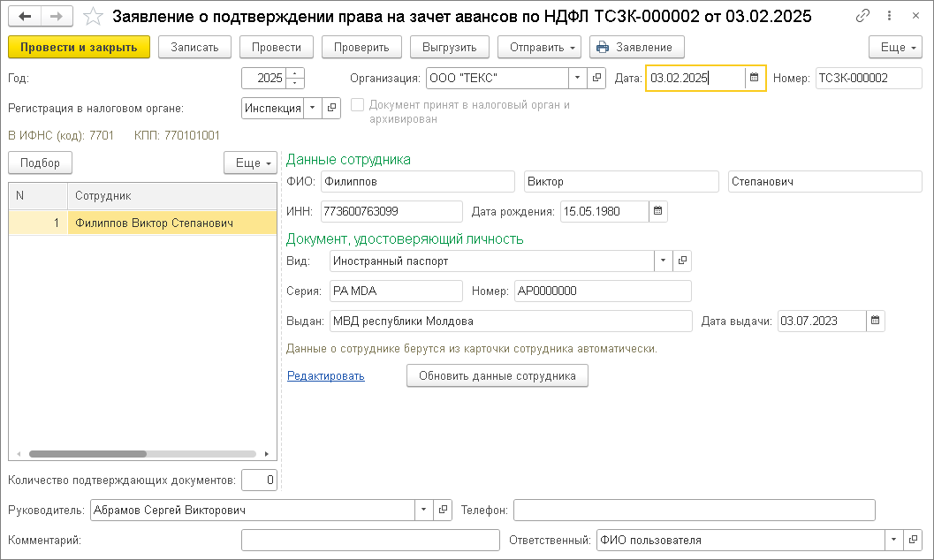The height and width of the screenshot is (560, 934).
Task: Open the Ответственный user record card
Action: 913,541
